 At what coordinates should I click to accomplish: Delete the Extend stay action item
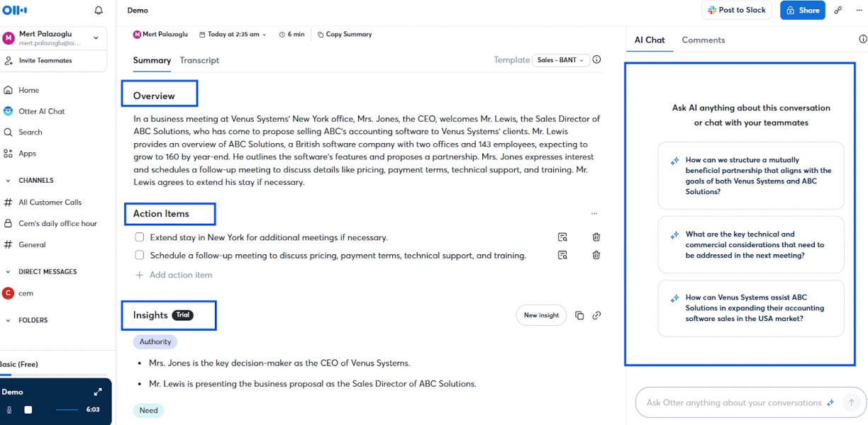(596, 237)
